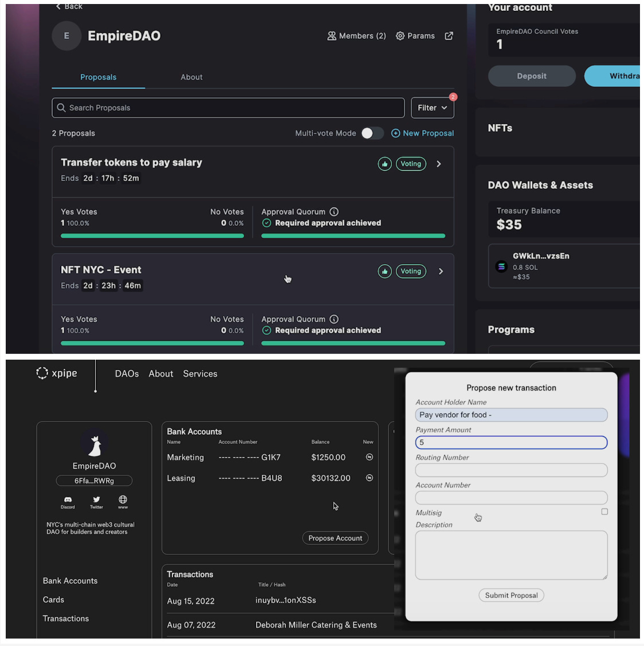
Task: Click thumbs-up on Transfer tokens proposal
Action: (x=384, y=164)
